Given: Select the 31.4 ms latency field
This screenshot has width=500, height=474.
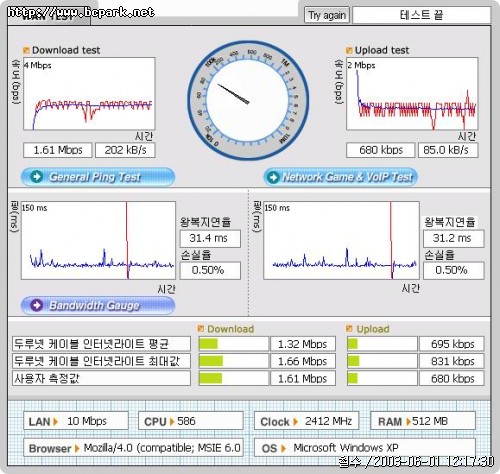Looking at the screenshot, I should 210,238.
